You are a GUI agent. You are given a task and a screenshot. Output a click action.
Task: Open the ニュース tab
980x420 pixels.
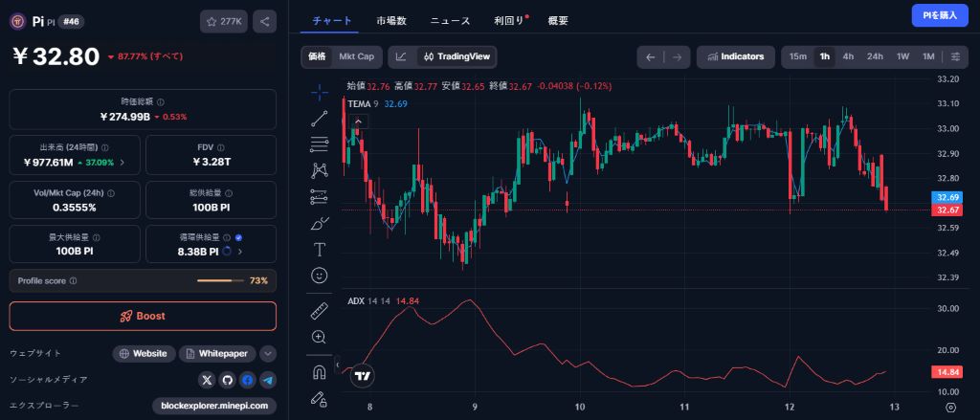tap(450, 21)
